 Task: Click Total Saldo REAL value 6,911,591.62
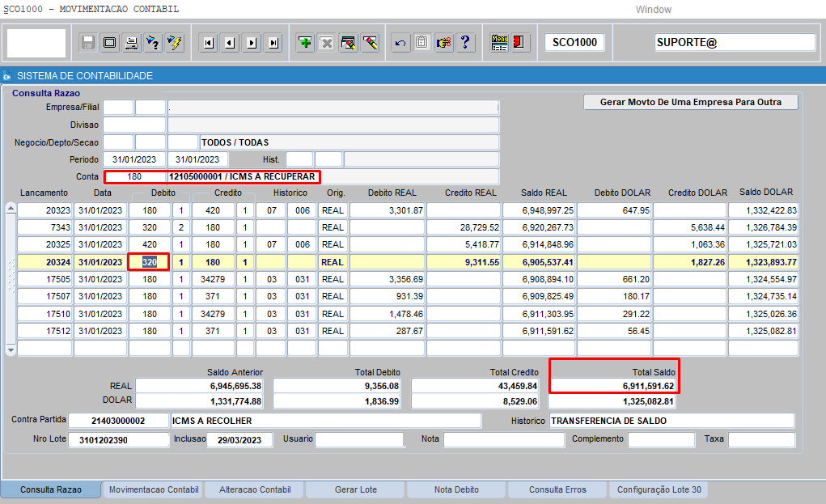pos(612,386)
